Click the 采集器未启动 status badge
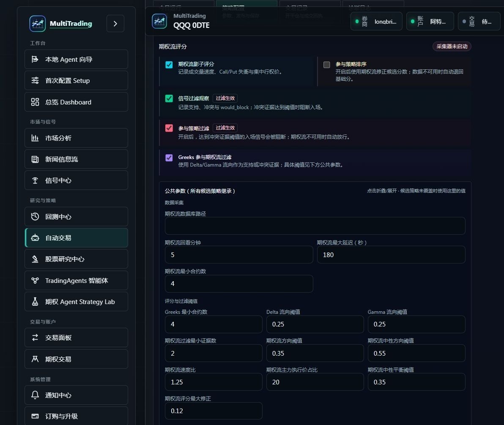The width and height of the screenshot is (504, 425). point(452,46)
